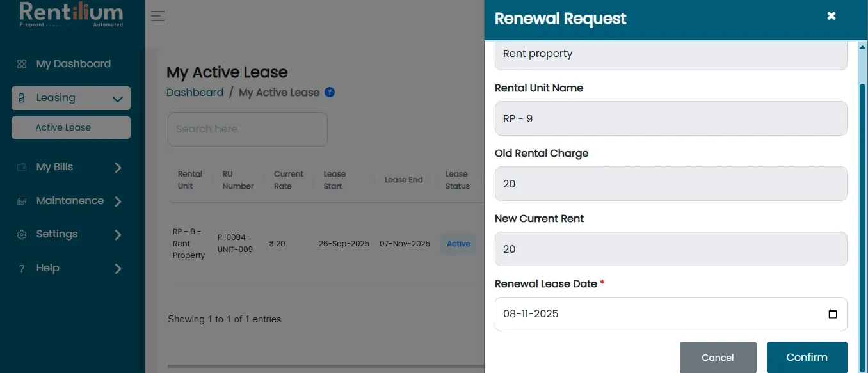Click the My Bills wallet icon
Image resolution: width=868 pixels, height=373 pixels.
pos(22,167)
